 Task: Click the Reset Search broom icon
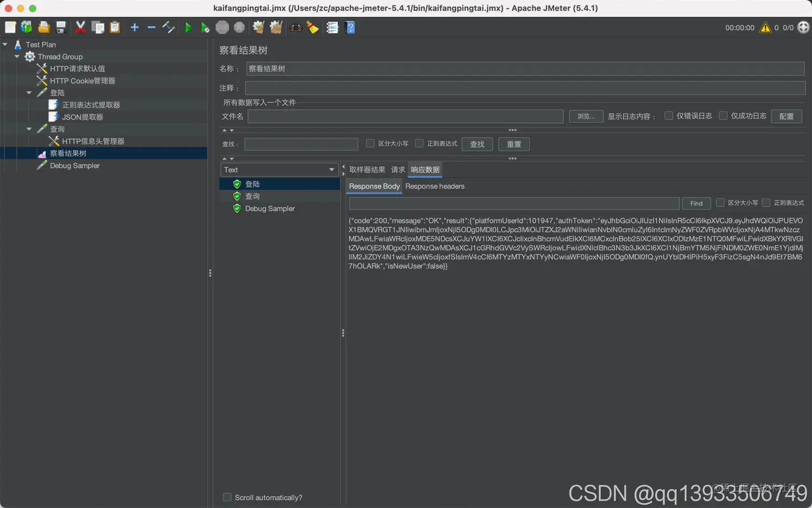(x=313, y=27)
